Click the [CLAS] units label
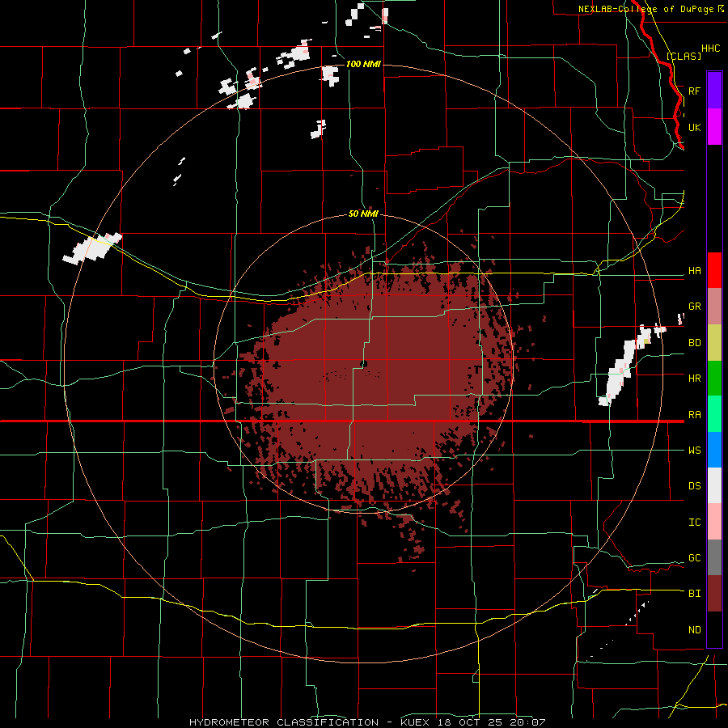Viewport: 728px width, 728px height. pos(684,56)
